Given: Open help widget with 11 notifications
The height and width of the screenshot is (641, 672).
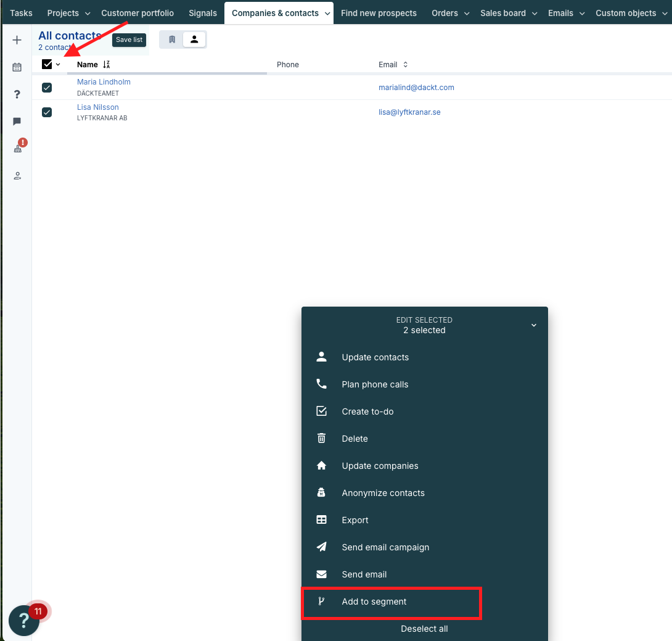Looking at the screenshot, I should tap(25, 619).
